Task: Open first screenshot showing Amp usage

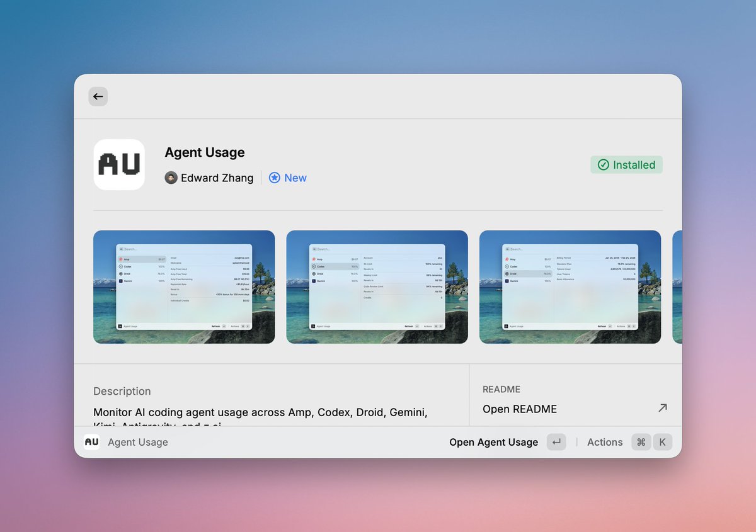Action: tap(184, 287)
